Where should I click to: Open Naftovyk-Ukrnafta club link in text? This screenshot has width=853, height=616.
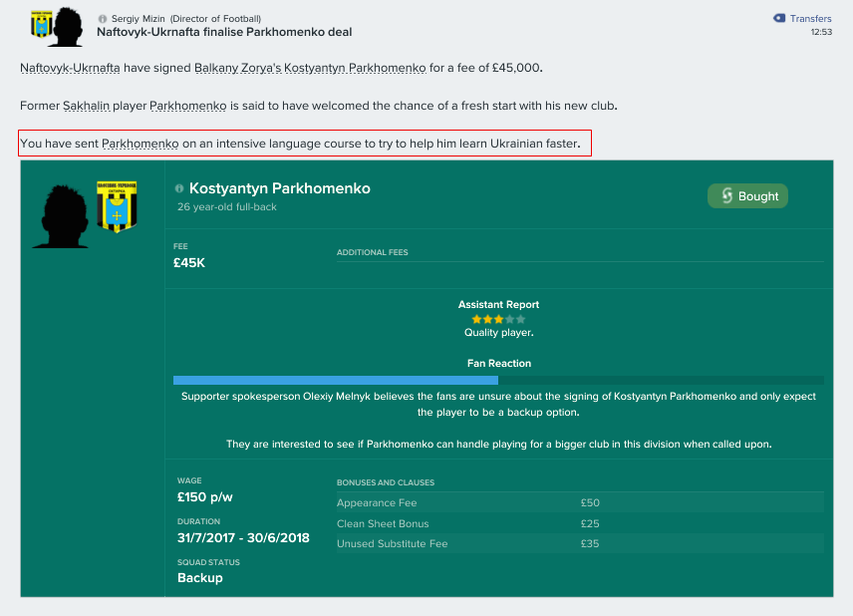point(70,68)
